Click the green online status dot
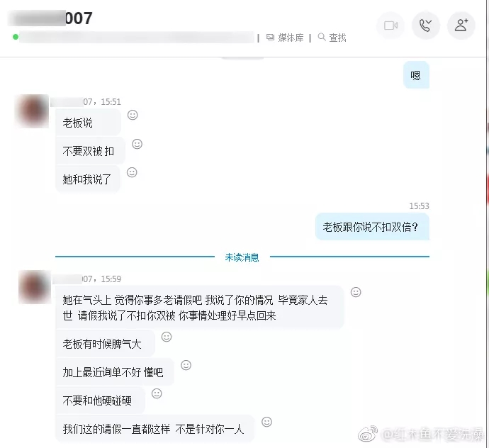The height and width of the screenshot is (448, 489). [16, 37]
